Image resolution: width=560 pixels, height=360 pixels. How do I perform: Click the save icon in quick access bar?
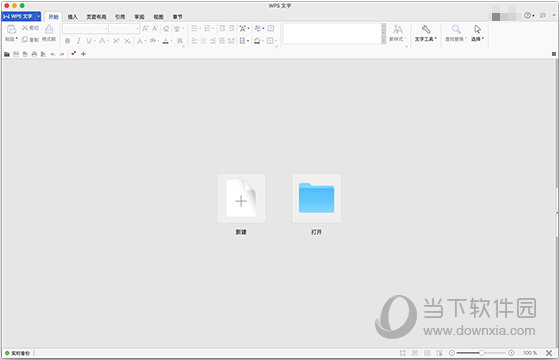tap(16, 54)
